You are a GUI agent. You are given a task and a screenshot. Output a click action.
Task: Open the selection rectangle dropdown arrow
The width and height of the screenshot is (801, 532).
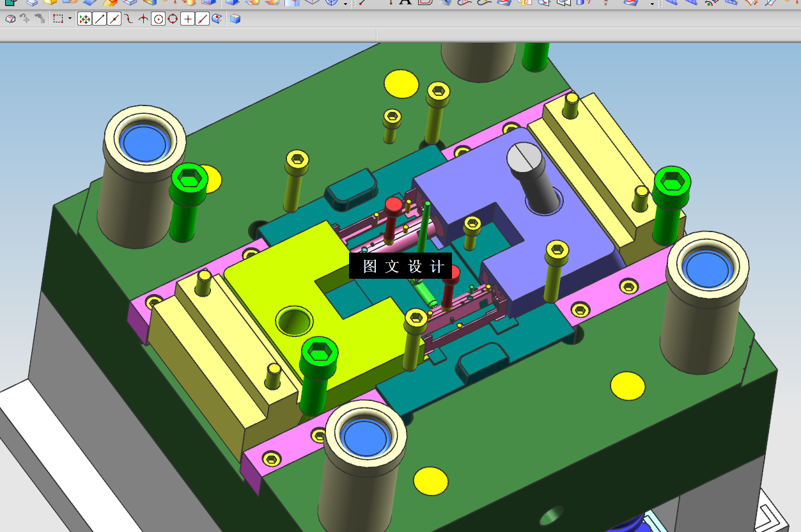point(70,19)
